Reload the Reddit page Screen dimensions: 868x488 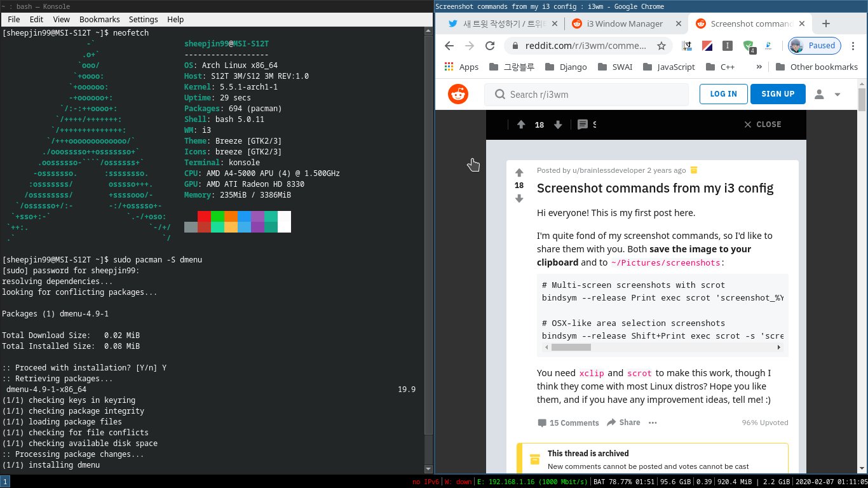coord(490,46)
